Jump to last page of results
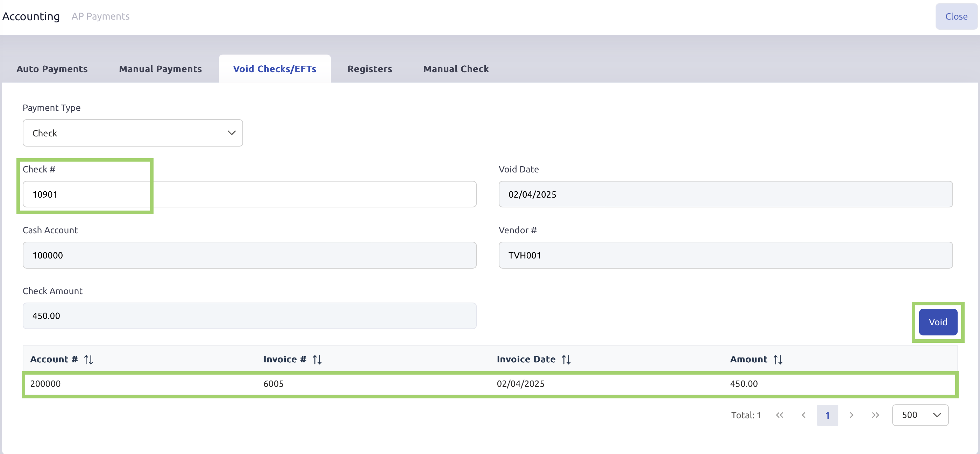 (x=875, y=415)
